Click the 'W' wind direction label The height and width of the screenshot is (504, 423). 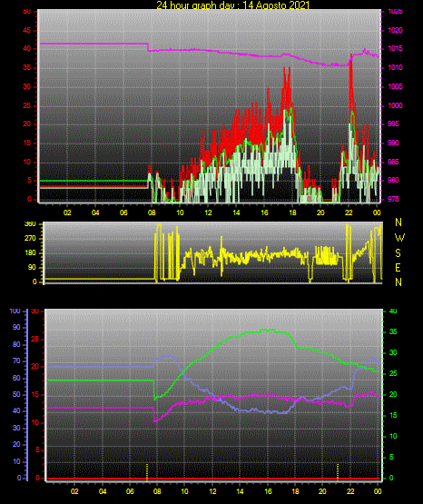[x=399, y=238]
